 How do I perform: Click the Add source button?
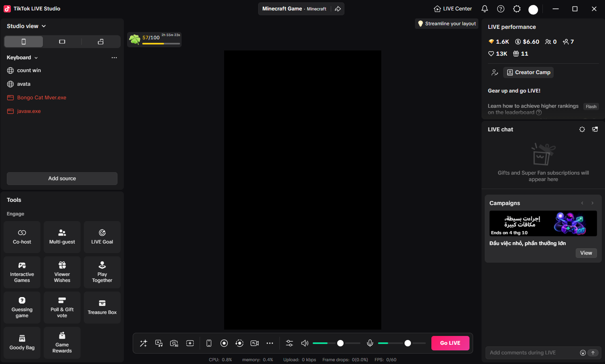coord(62,179)
